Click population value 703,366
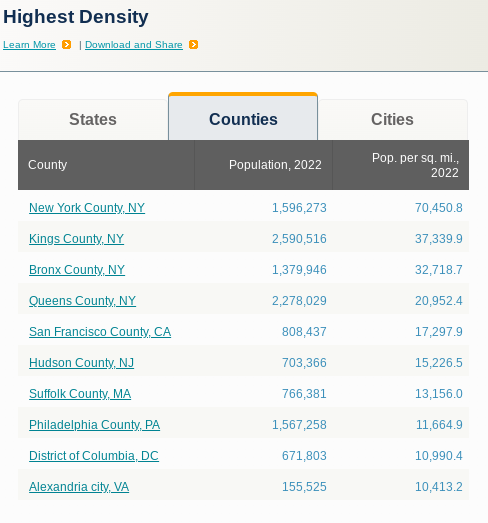The height and width of the screenshot is (523, 488). click(x=304, y=363)
